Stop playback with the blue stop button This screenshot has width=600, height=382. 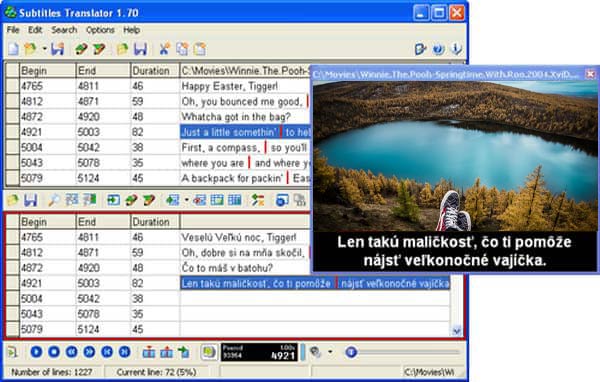54,352
